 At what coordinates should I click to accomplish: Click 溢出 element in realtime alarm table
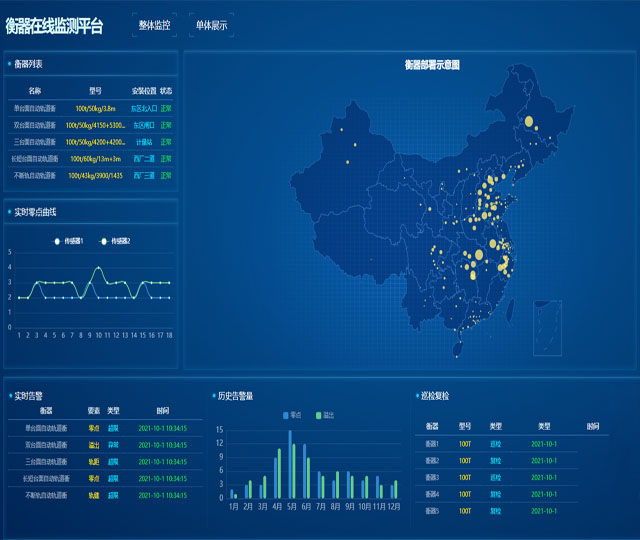click(x=94, y=444)
